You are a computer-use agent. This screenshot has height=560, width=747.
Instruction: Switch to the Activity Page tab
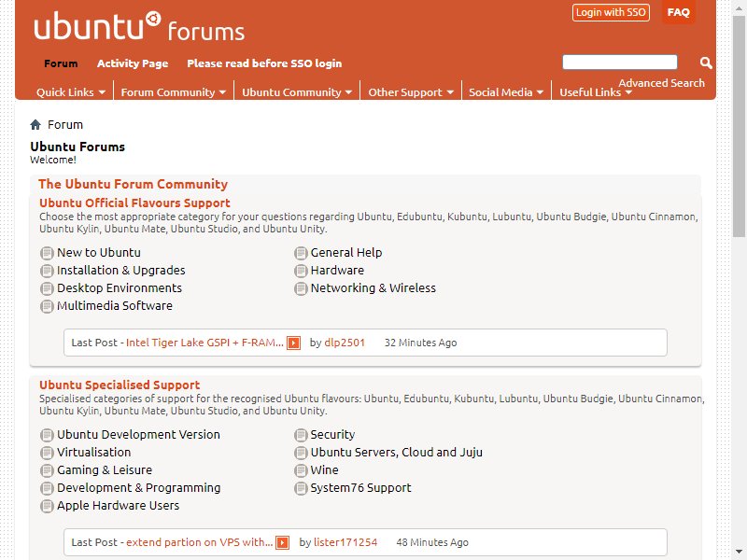point(133,63)
